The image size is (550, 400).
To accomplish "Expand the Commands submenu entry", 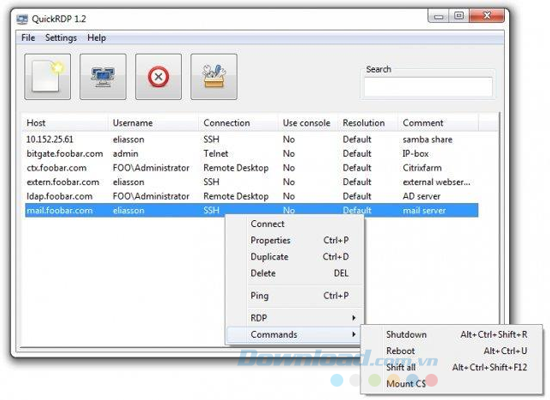I will [x=295, y=334].
